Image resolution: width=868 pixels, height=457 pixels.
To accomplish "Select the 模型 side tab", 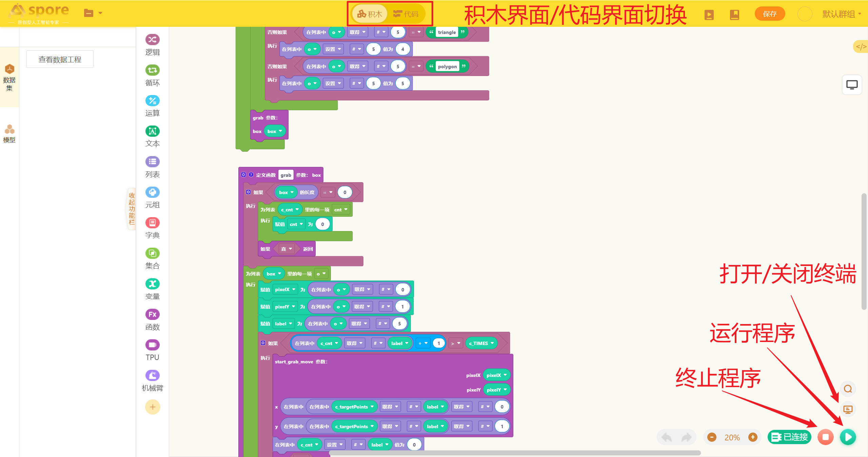I will pos(9,133).
